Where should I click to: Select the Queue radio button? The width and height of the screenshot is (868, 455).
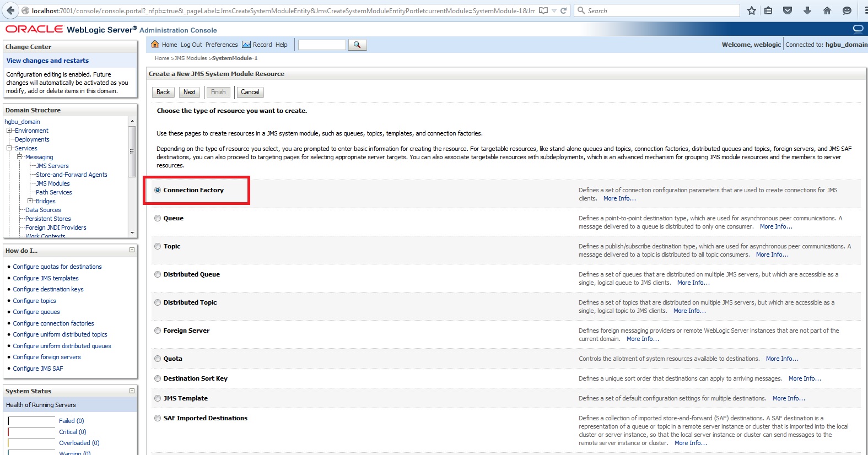click(x=158, y=218)
